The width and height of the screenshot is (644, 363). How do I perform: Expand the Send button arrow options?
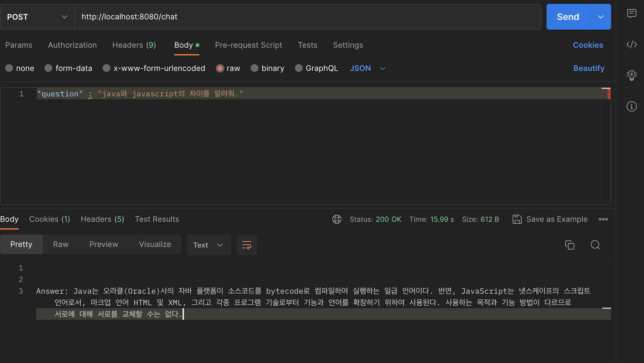point(600,17)
